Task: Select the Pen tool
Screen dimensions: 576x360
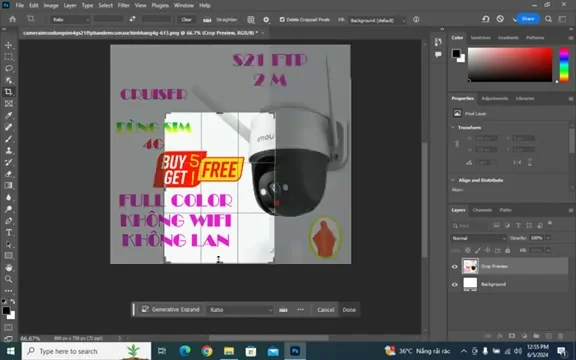Action: pyautogui.click(x=8, y=221)
